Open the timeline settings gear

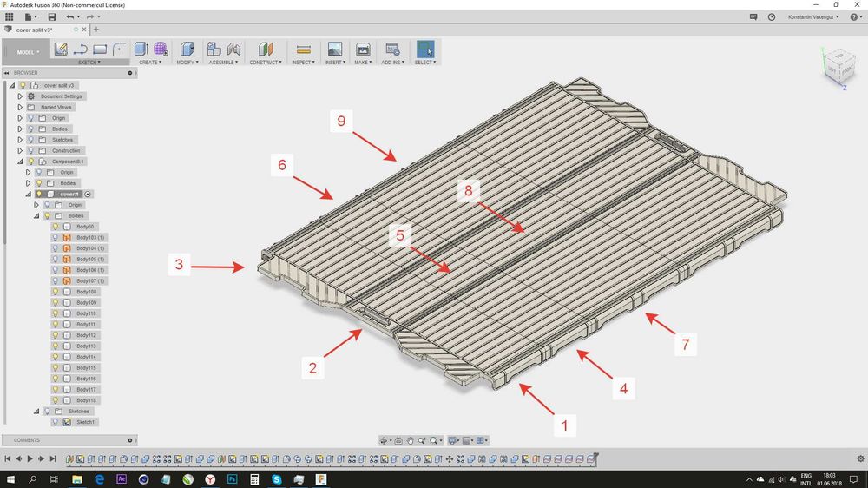[860, 458]
